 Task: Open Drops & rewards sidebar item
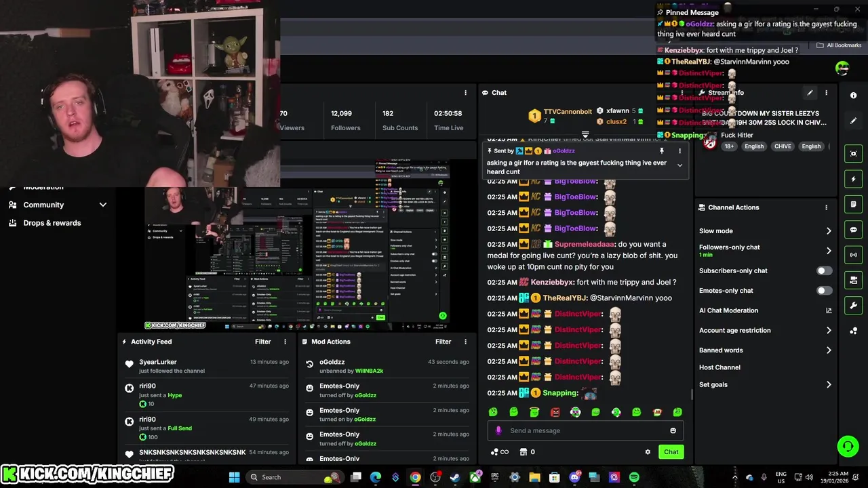[52, 223]
